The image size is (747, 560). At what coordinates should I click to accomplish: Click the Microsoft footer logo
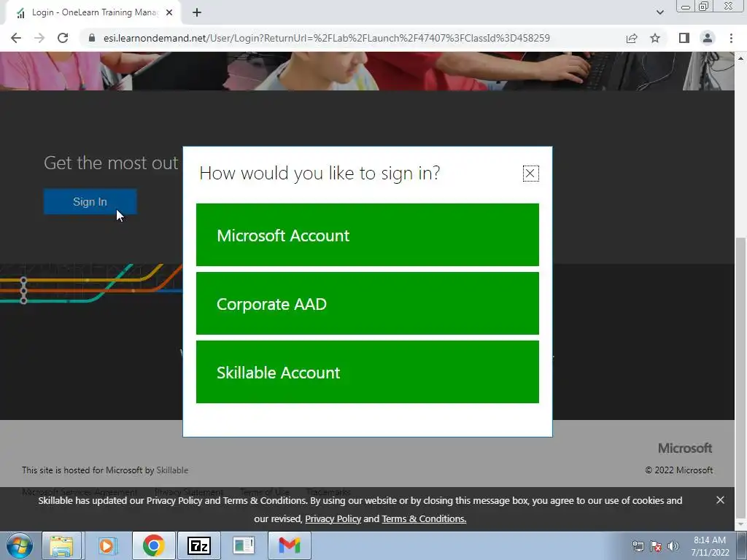[x=685, y=448]
